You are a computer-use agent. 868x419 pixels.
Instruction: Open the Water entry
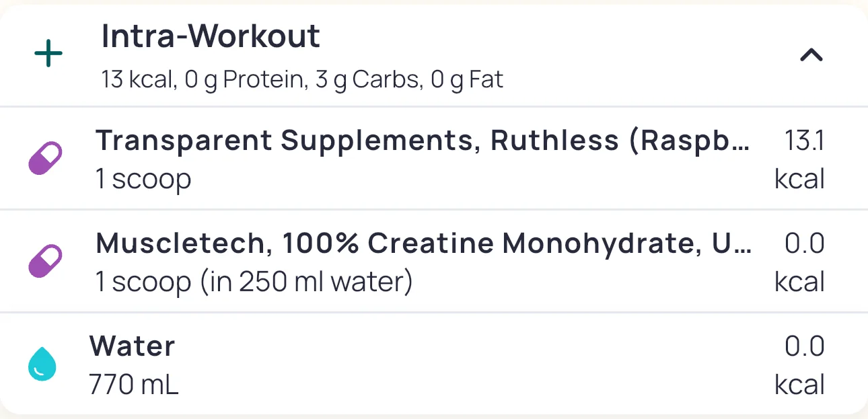point(132,346)
